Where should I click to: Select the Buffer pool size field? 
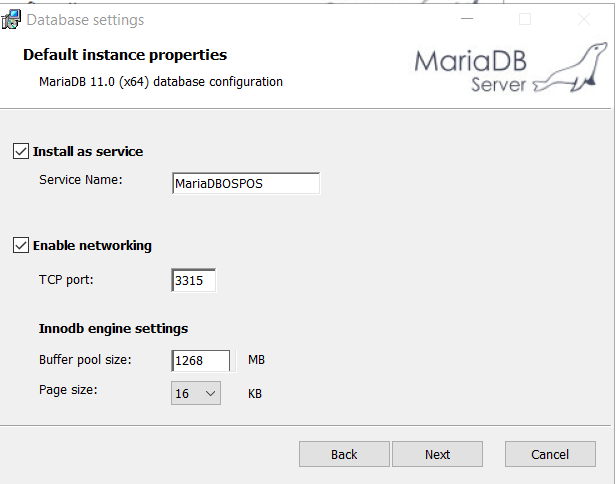click(201, 360)
